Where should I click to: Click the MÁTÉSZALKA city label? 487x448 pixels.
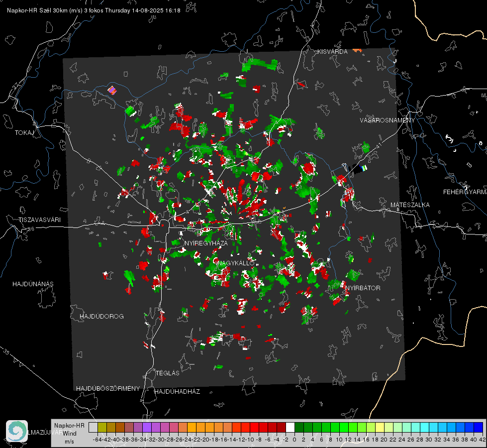410,205
